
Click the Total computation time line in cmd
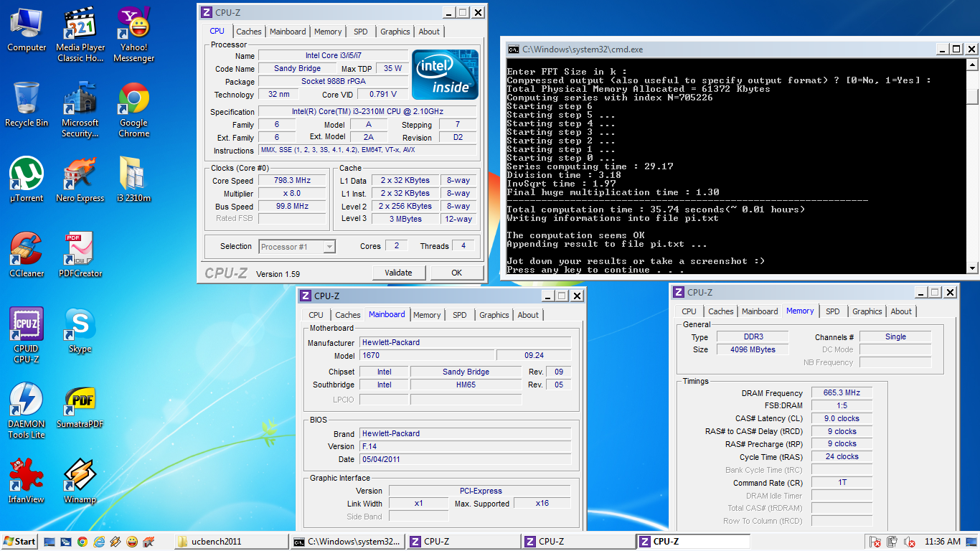click(656, 209)
